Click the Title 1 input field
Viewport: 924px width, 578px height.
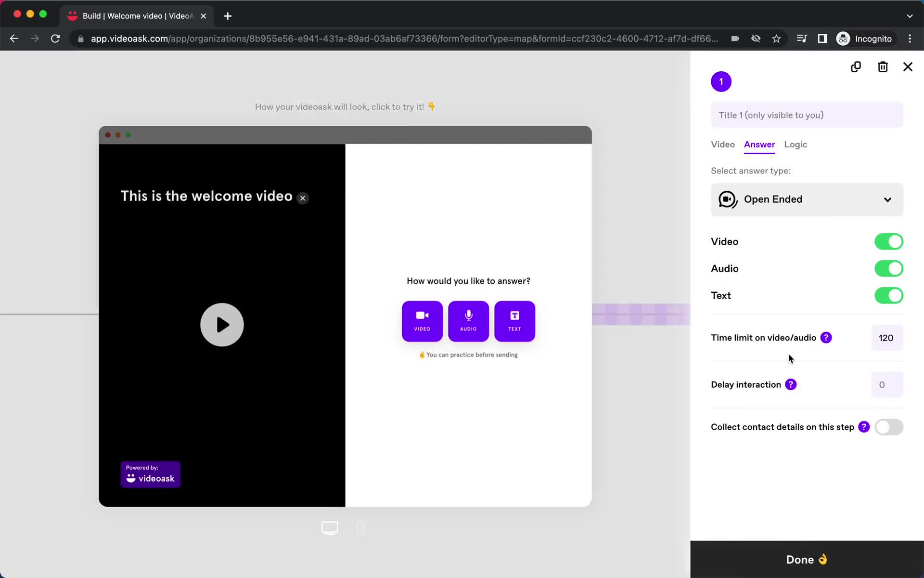[x=808, y=115]
